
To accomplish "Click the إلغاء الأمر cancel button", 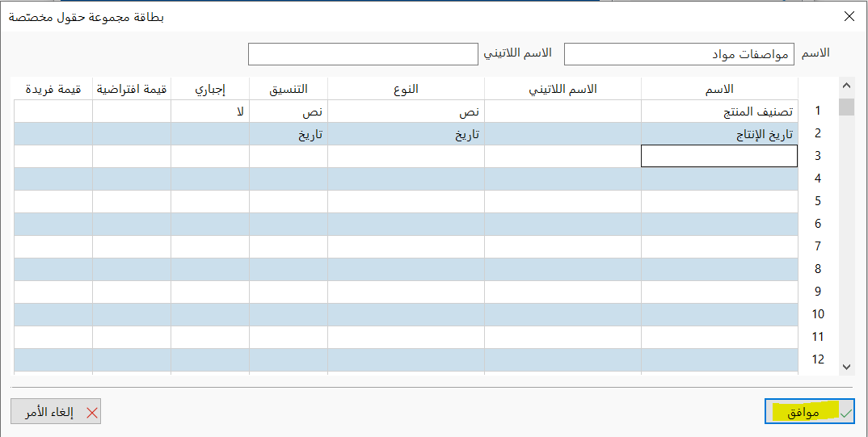I will coord(56,411).
